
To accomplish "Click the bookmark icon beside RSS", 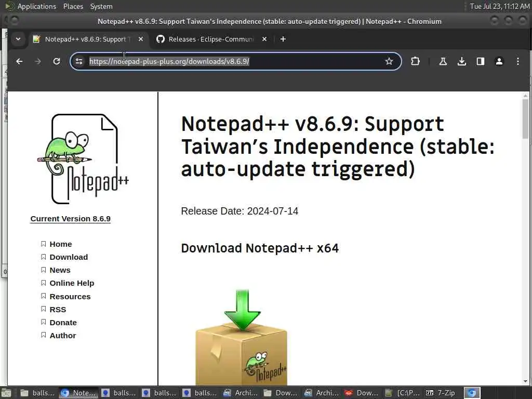I will coord(44,309).
